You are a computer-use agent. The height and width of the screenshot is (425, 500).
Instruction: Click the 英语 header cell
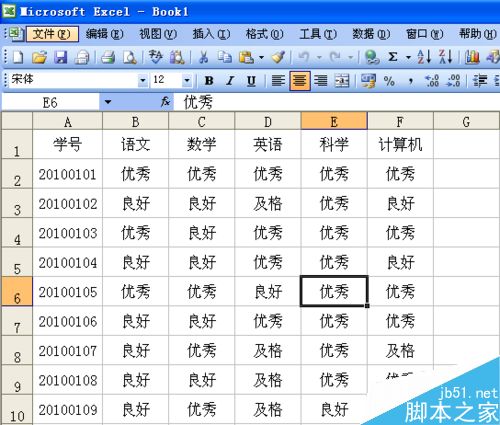tap(268, 144)
